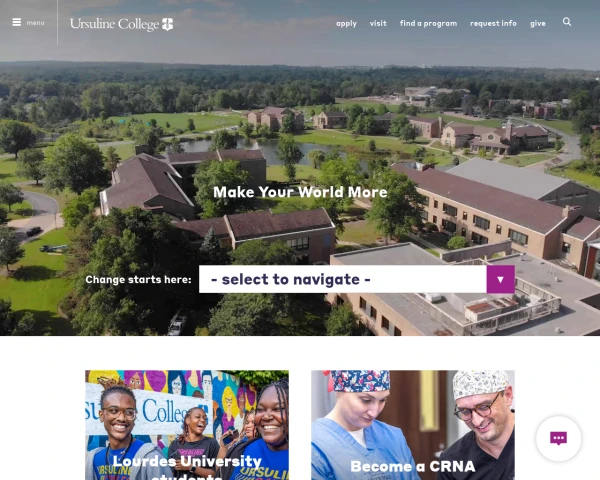Open the Lourdes University students card image
Viewport: 600px width, 480px height.
point(187,425)
